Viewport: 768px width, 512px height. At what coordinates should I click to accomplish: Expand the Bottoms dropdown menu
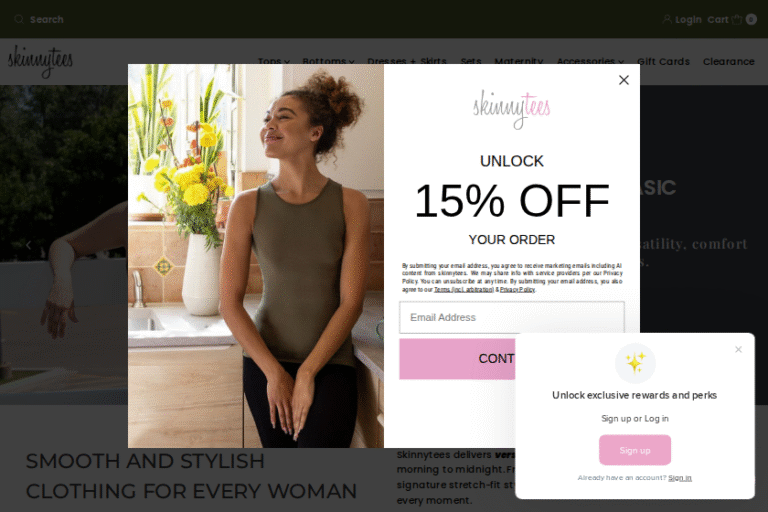coord(328,62)
